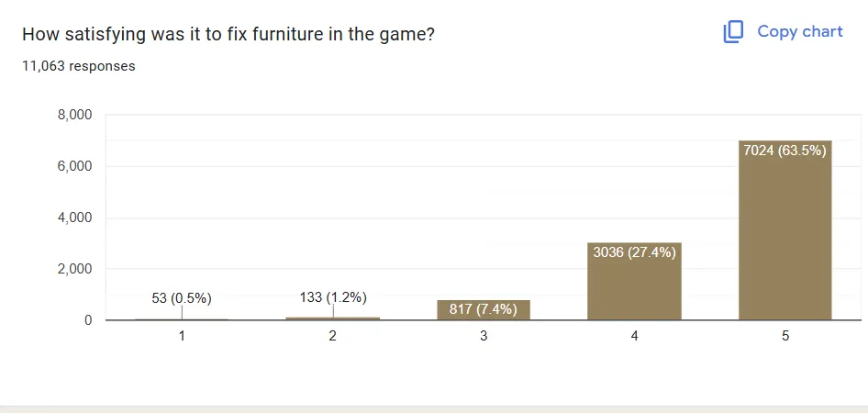Select x-axis label 5
The image size is (868, 413).
click(x=785, y=336)
